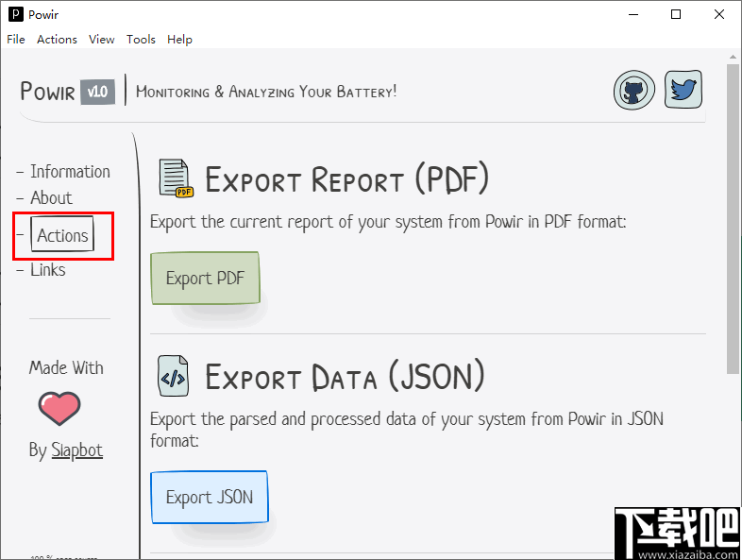The image size is (742, 560).
Task: Click the JSON code file icon
Action: click(x=173, y=377)
